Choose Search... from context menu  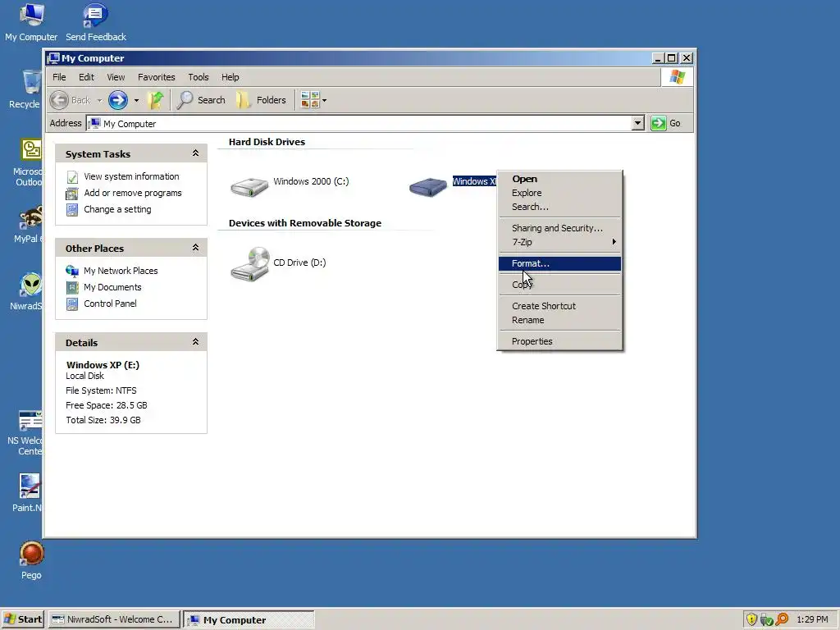click(x=559, y=207)
